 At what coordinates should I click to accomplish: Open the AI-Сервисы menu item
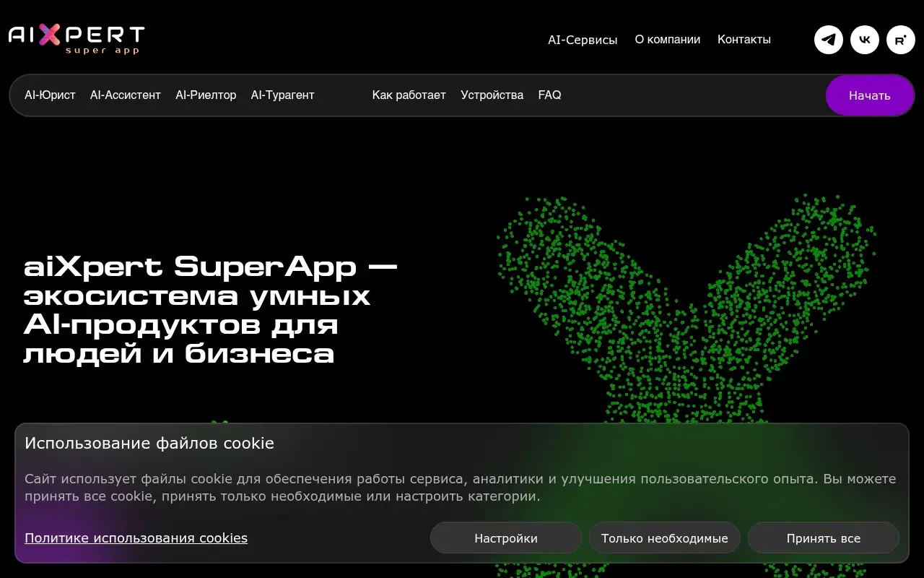pos(583,40)
